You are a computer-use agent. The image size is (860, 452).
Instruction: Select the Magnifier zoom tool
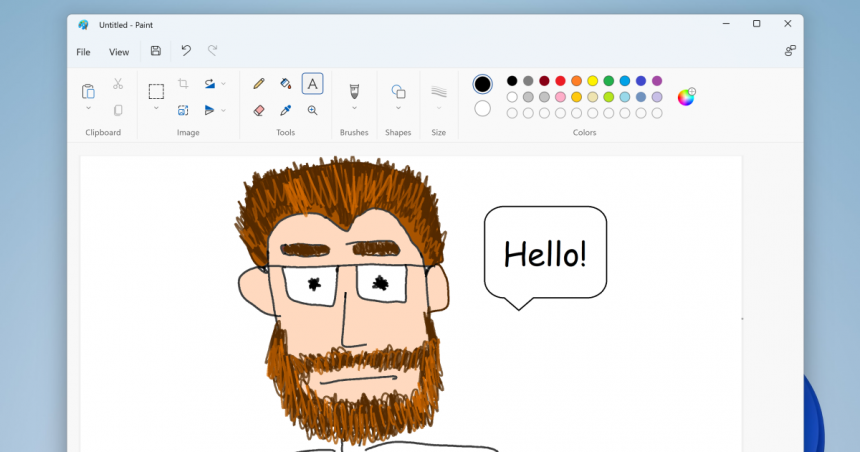point(312,110)
